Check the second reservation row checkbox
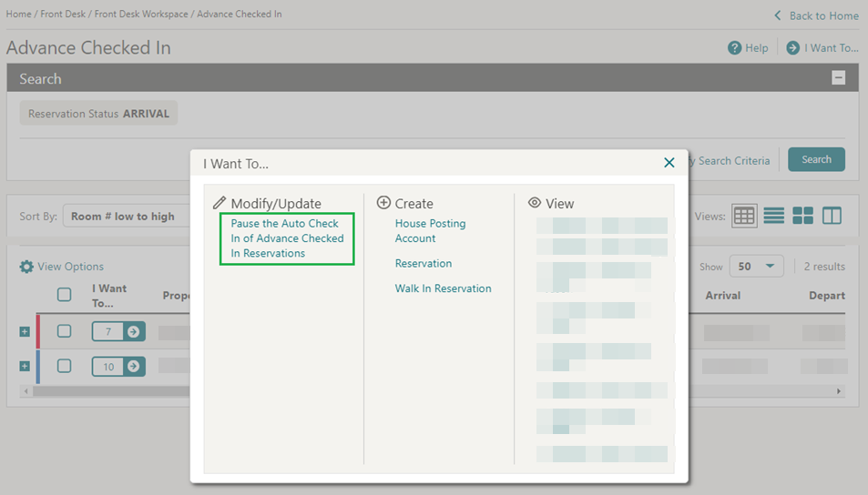Image resolution: width=868 pixels, height=495 pixels. [65, 366]
